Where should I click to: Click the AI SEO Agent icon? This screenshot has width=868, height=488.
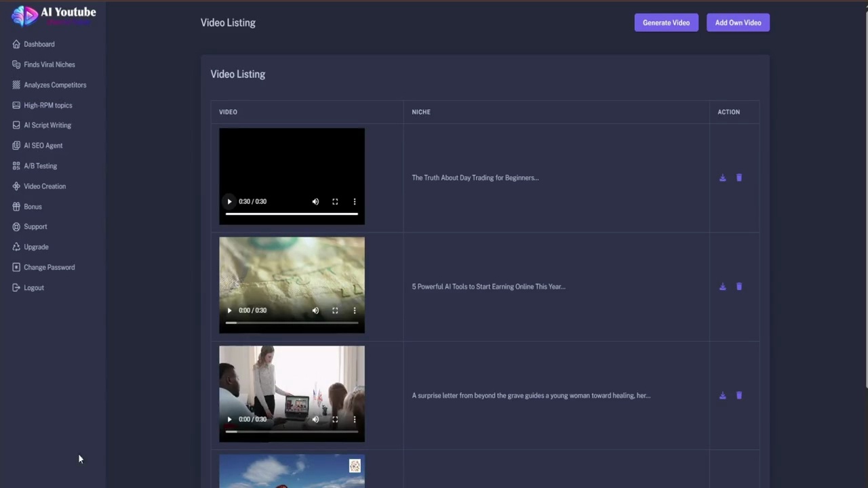16,146
